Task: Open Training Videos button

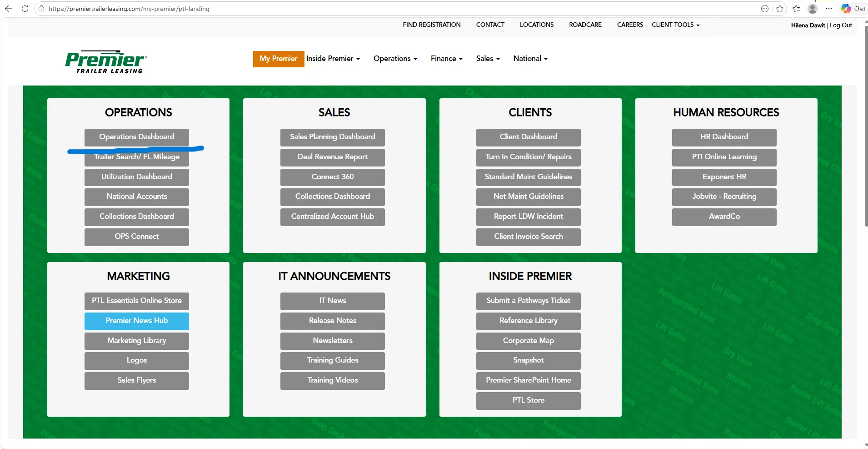Action: 333,380
